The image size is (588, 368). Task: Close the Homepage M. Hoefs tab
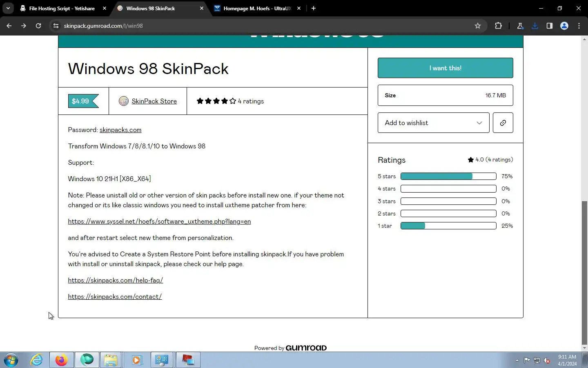point(299,8)
